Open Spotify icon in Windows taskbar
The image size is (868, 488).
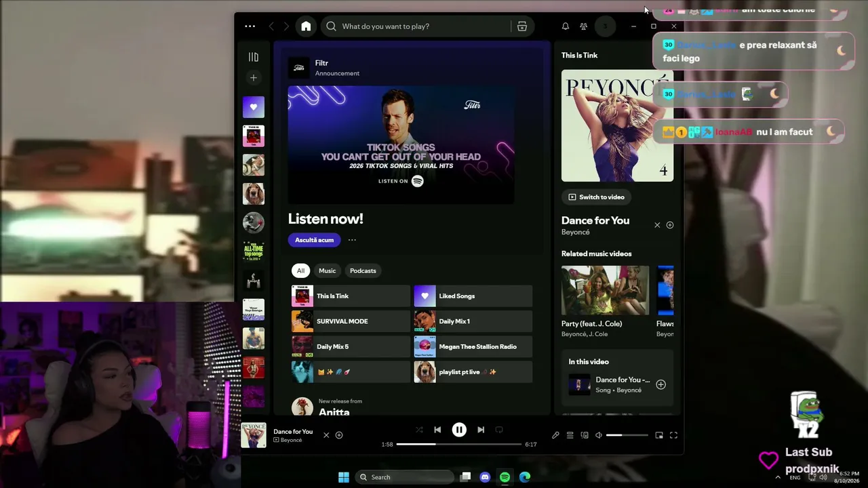[x=505, y=477]
